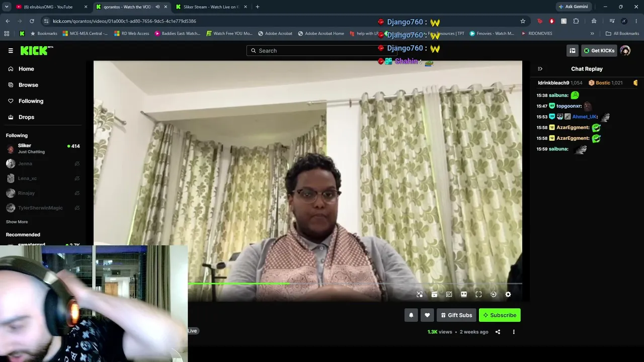644x362 pixels.
Task: Open the Bookmarks star bookmark
Action: pyautogui.click(x=44, y=34)
